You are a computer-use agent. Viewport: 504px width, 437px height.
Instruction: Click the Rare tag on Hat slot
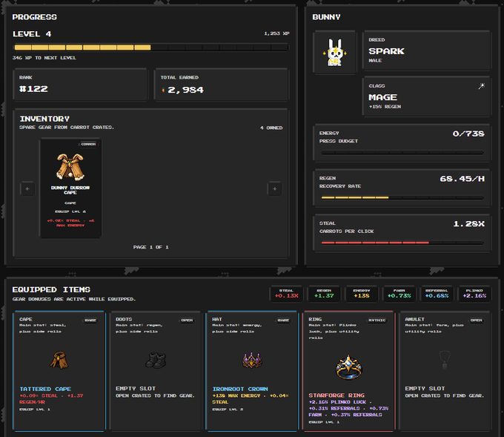click(283, 321)
